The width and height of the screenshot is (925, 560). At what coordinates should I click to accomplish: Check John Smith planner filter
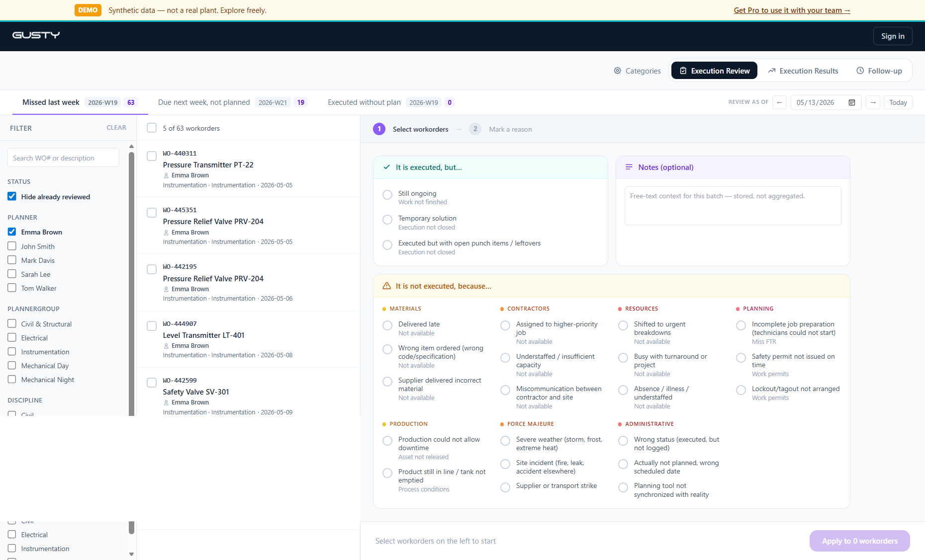click(12, 246)
